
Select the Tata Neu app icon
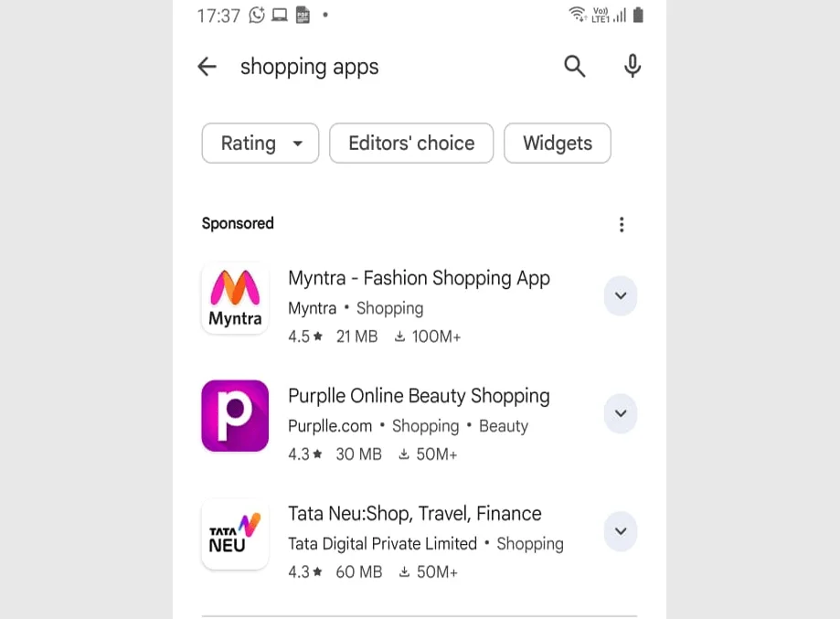click(235, 534)
